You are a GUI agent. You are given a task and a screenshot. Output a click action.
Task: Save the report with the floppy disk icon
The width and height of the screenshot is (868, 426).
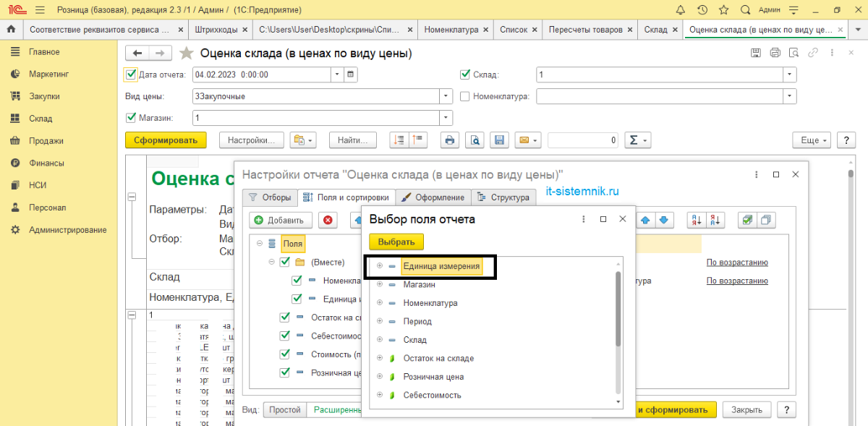coord(498,140)
